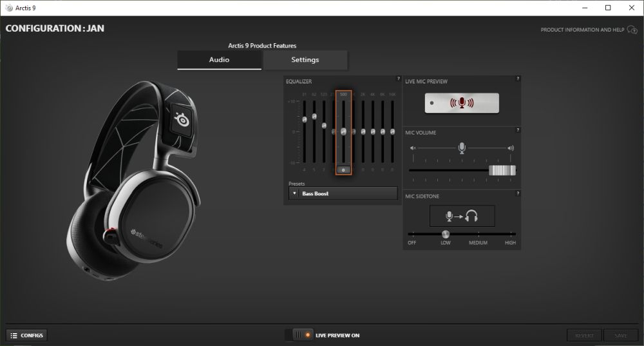Click the 500 Hz band value field
Screen dimensions: 644x346
(343, 169)
